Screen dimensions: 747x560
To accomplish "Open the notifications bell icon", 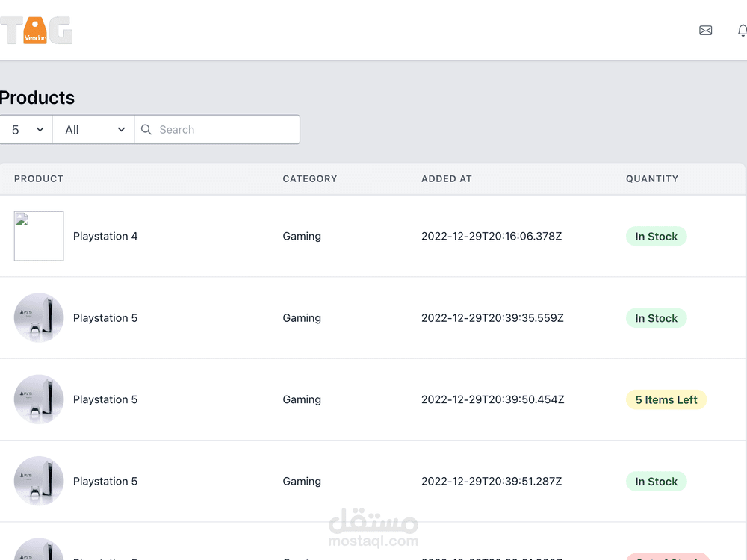I will [743, 31].
